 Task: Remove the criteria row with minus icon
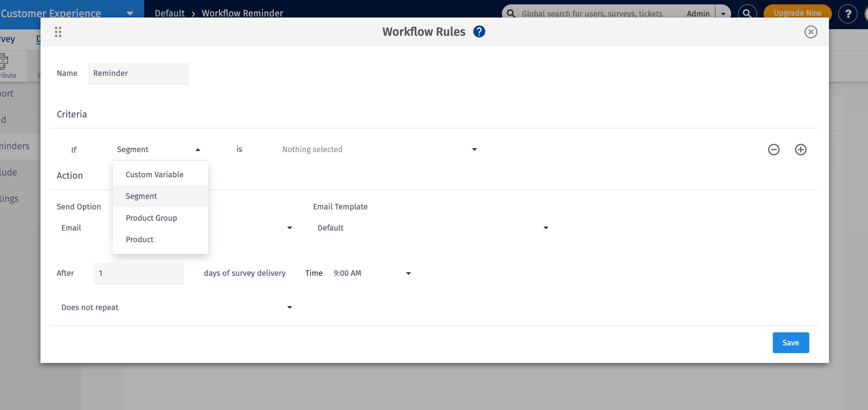click(774, 150)
